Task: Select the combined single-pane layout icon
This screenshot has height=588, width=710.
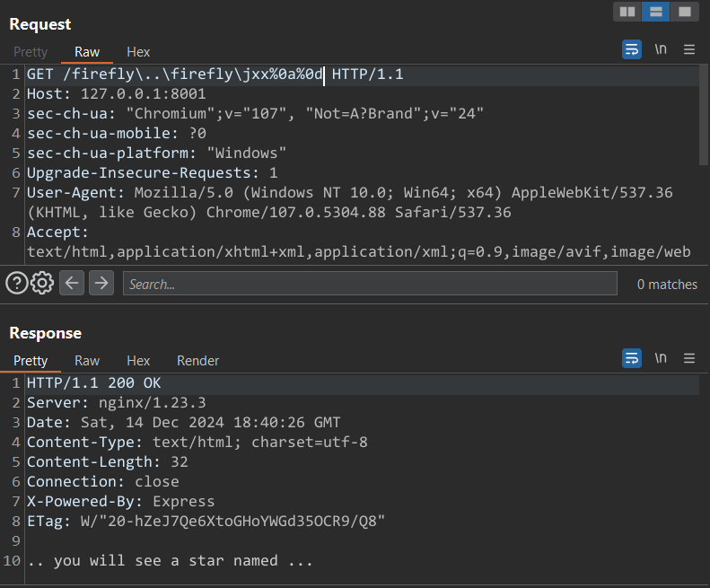Action: [x=685, y=12]
